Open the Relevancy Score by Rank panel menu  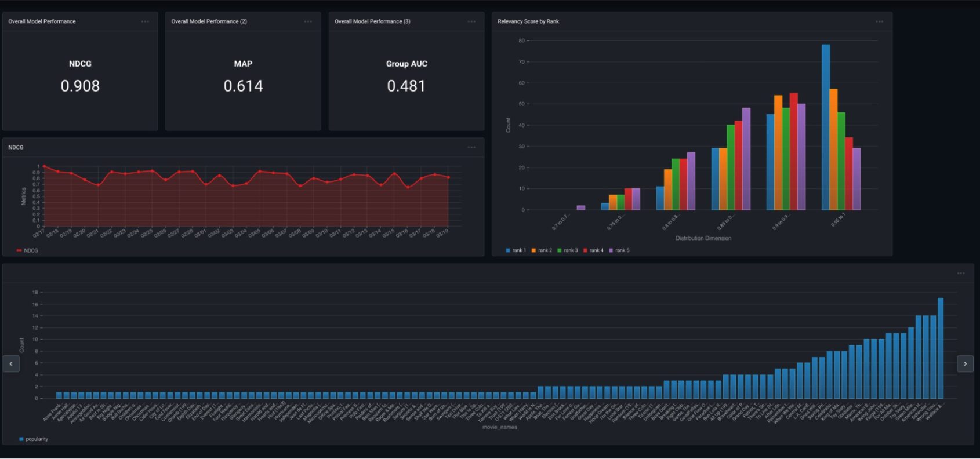click(879, 21)
